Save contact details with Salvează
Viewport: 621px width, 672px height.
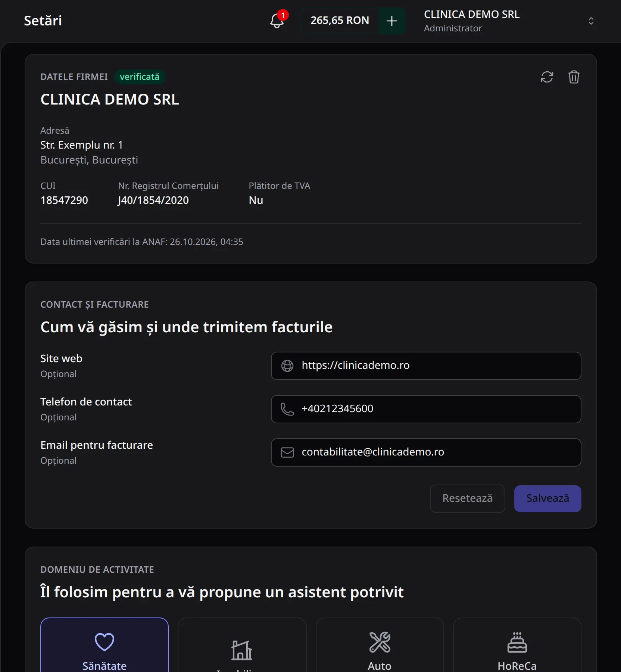tap(548, 499)
